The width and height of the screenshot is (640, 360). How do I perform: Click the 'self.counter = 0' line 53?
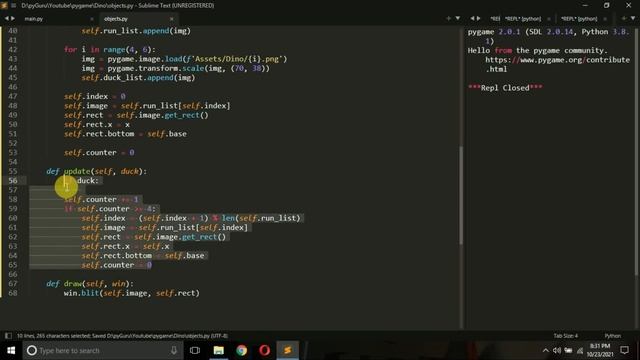[99, 152]
